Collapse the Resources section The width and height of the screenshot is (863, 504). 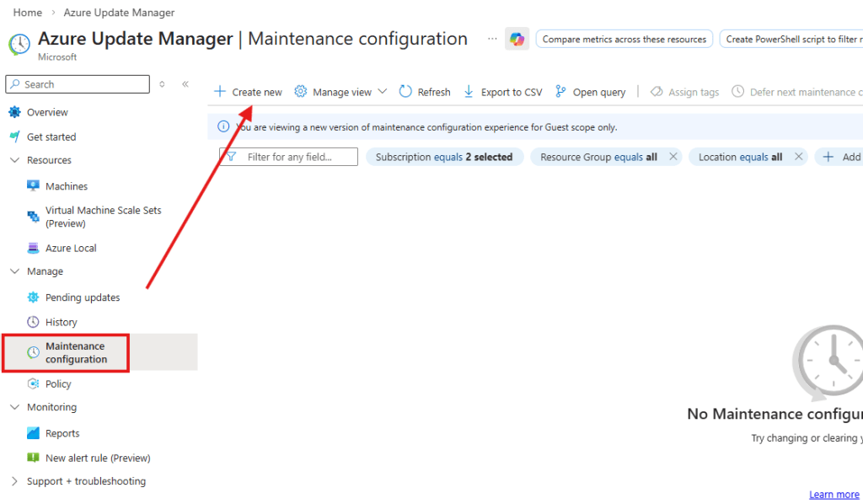(14, 160)
